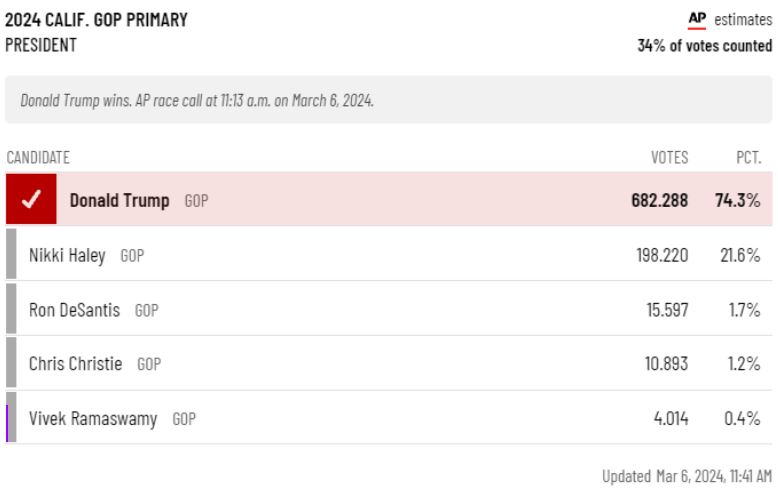Image resolution: width=778 pixels, height=490 pixels.
Task: Select Vivek Ramaswamy's name
Action: tap(93, 419)
